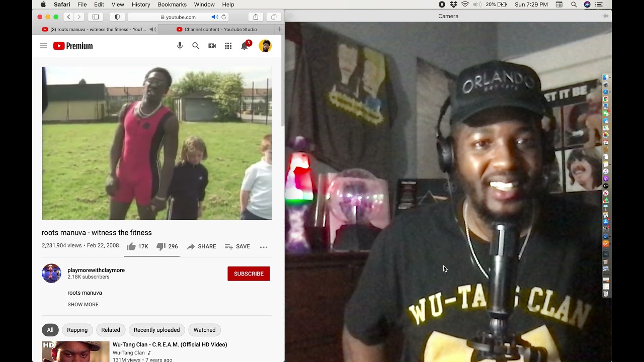Open the Apple menu
The image size is (644, 362).
pos(43,5)
